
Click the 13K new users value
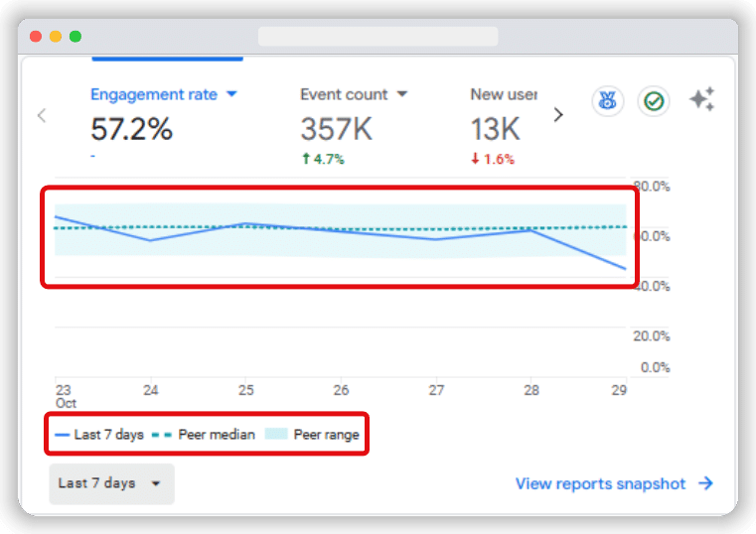point(495,129)
